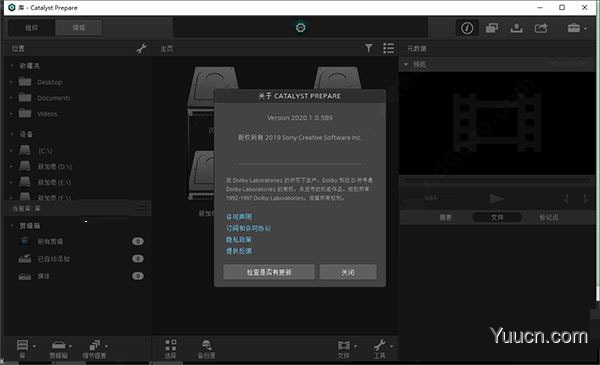Click the Desktop folder icon
The width and height of the screenshot is (600, 365).
(x=25, y=81)
